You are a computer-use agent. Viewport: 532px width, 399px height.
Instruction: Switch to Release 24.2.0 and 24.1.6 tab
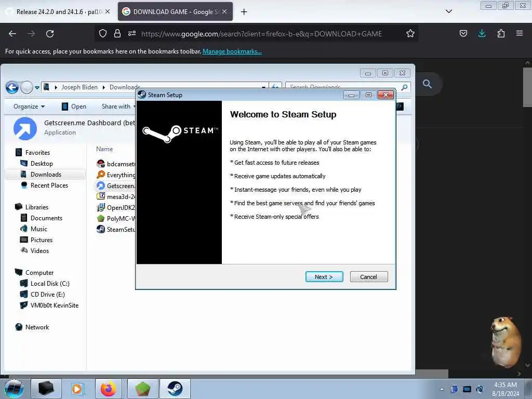coord(58,12)
